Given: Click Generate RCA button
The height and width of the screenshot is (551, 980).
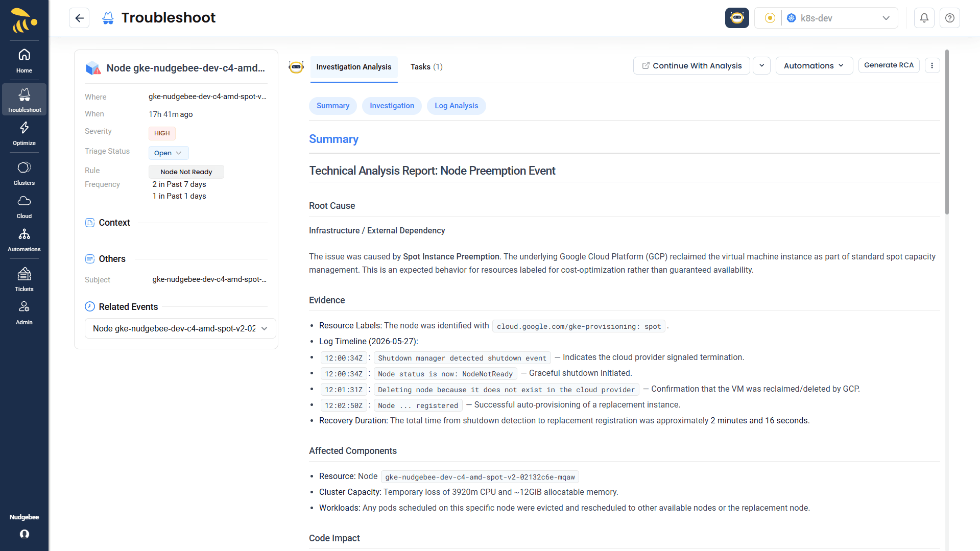Looking at the screenshot, I should [x=889, y=65].
